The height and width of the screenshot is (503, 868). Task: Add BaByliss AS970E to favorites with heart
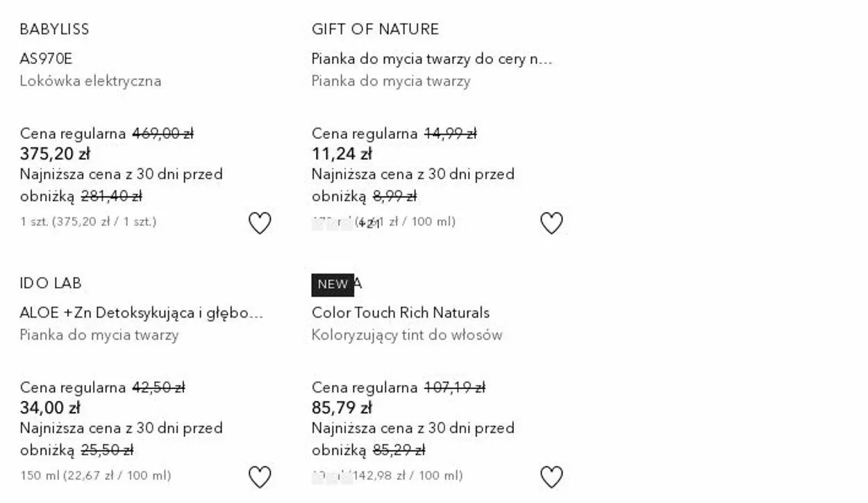pyautogui.click(x=260, y=223)
